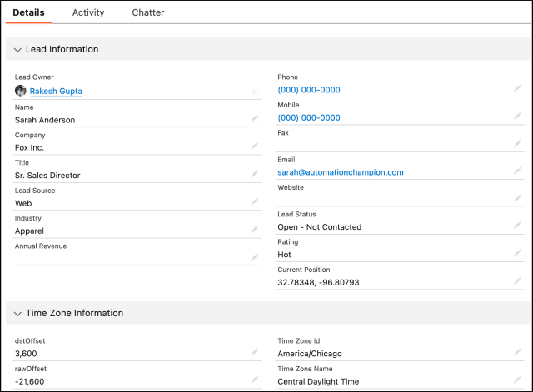Click the Apparel industry value
The image size is (533, 392).
tap(29, 231)
